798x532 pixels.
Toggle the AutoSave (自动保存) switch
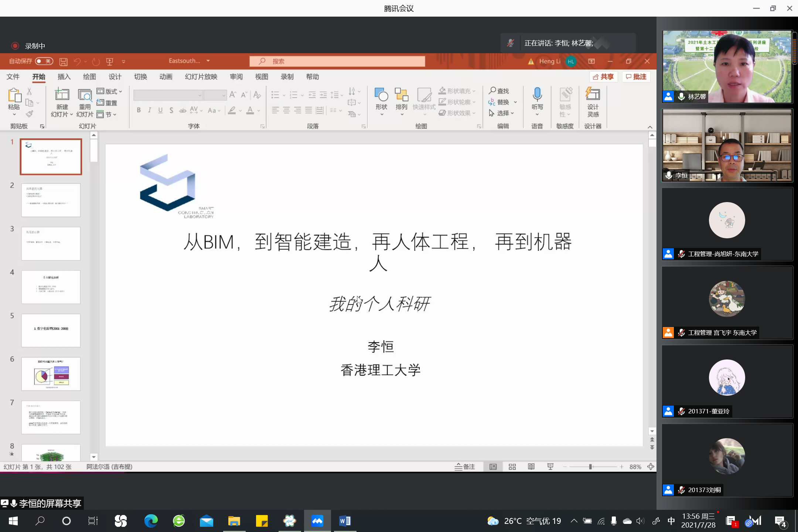point(44,61)
